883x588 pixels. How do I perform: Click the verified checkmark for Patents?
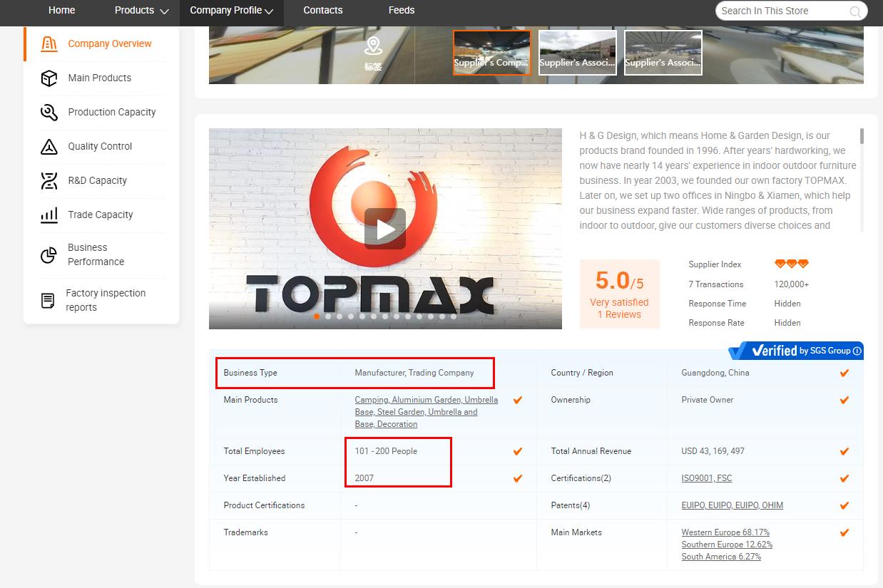[844, 505]
